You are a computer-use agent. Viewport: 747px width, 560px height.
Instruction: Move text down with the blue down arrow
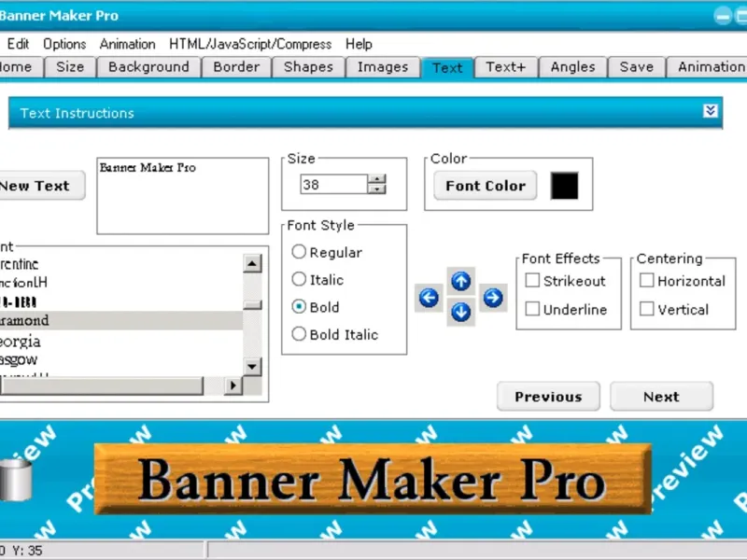click(x=460, y=313)
